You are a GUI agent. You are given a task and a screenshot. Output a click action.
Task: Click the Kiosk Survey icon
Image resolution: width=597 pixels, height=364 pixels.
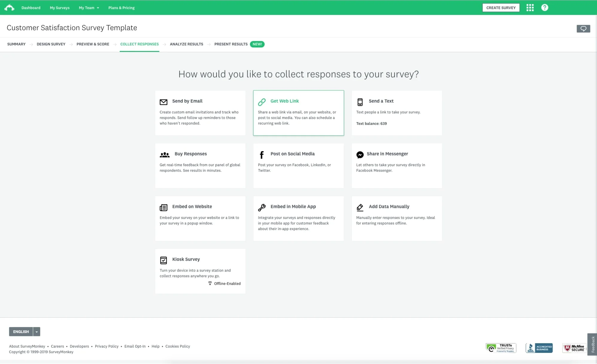pyautogui.click(x=164, y=260)
